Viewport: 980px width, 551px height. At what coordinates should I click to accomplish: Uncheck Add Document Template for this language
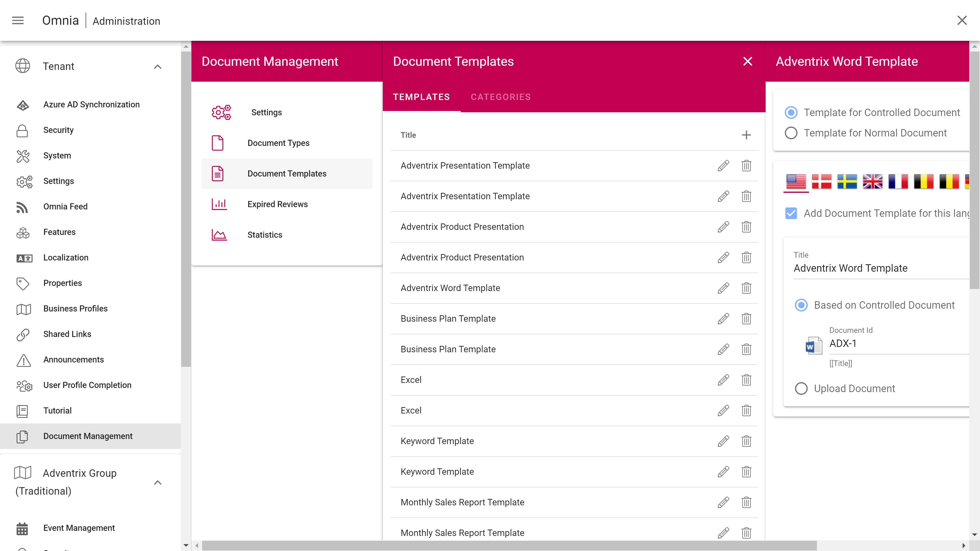(x=791, y=213)
